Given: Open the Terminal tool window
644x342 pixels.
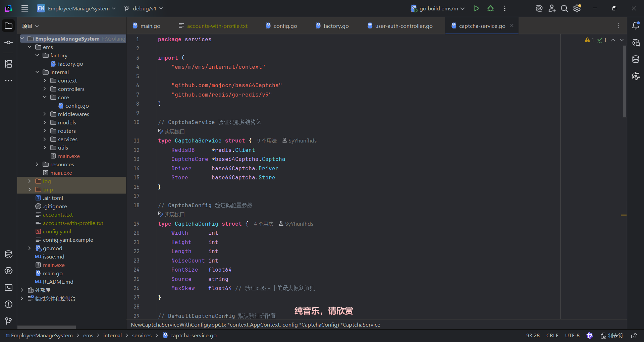Looking at the screenshot, I should pos(8,287).
